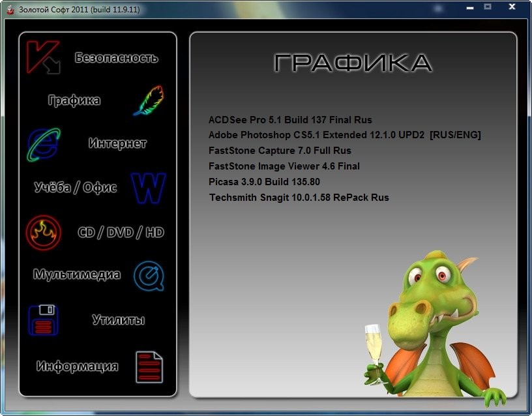Choose FastStone Capture 7.0 Full Rus
The image size is (532, 416).
(x=280, y=151)
